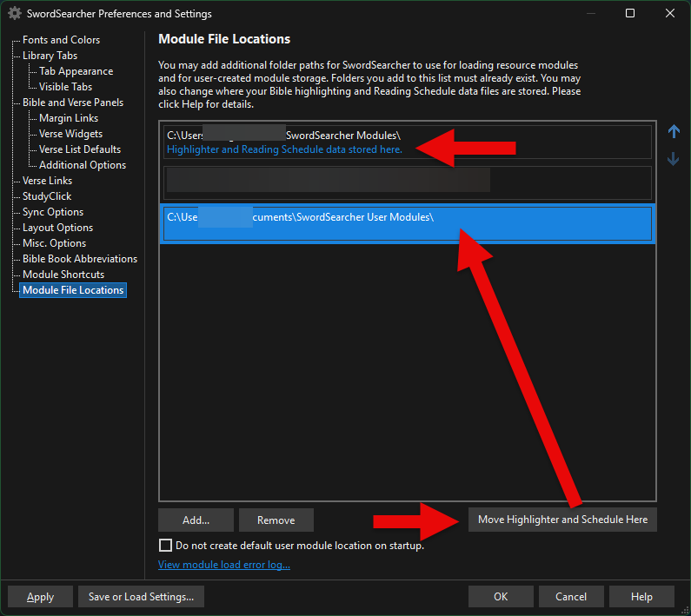
Task: Confirm with OK button
Action: pos(501,597)
